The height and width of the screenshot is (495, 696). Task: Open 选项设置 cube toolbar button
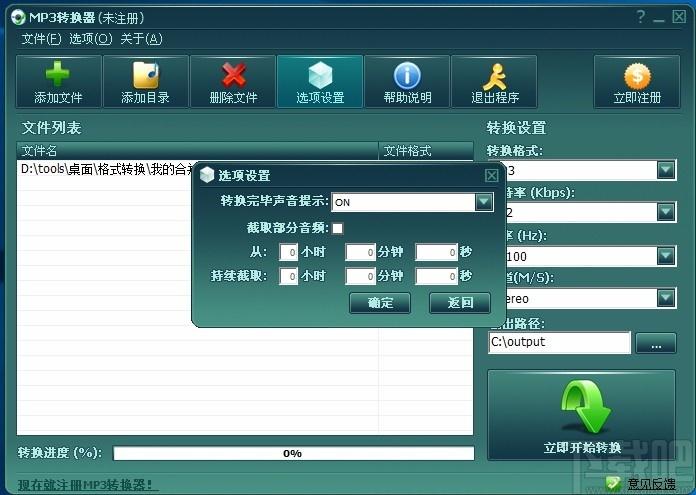[320, 82]
